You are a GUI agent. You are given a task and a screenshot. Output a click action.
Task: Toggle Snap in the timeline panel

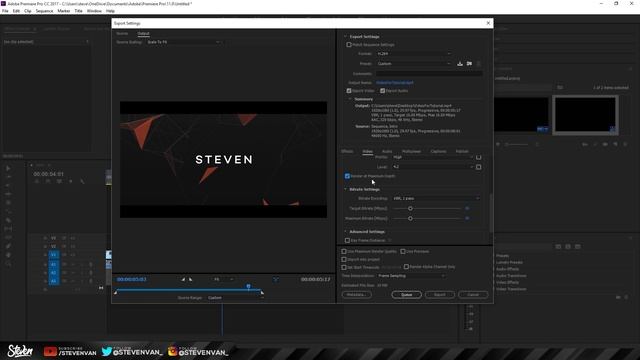coord(48,181)
